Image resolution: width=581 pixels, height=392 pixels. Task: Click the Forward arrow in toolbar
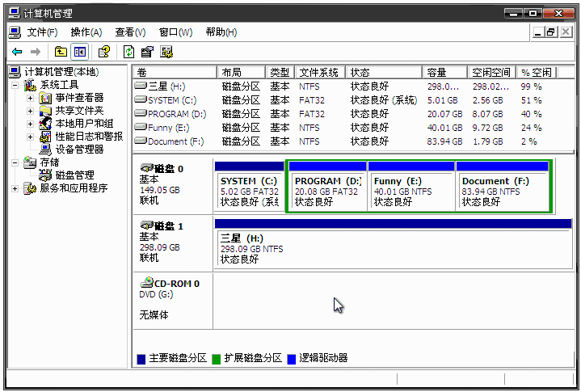tap(36, 52)
